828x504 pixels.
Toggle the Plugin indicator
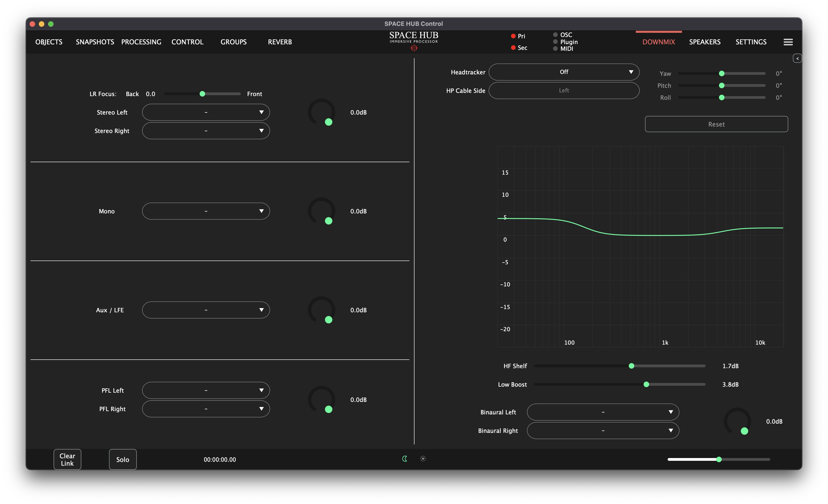click(555, 42)
